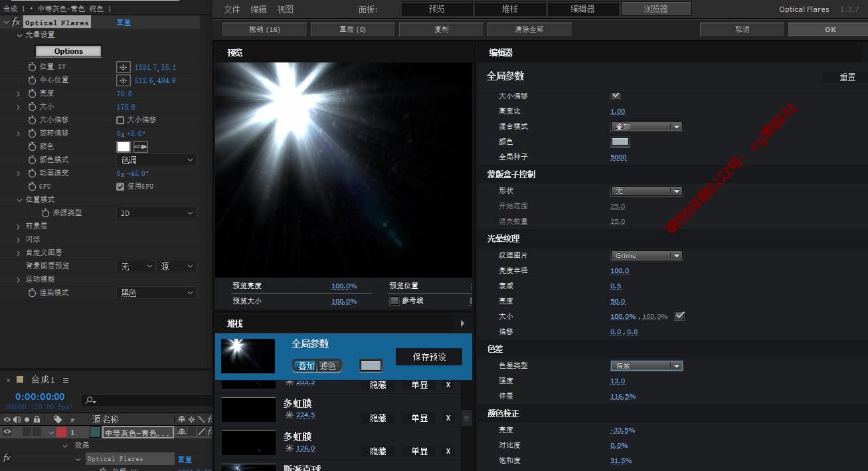Open the 合成1 panel menu icon
This screenshot has height=471, width=868.
click(66, 380)
